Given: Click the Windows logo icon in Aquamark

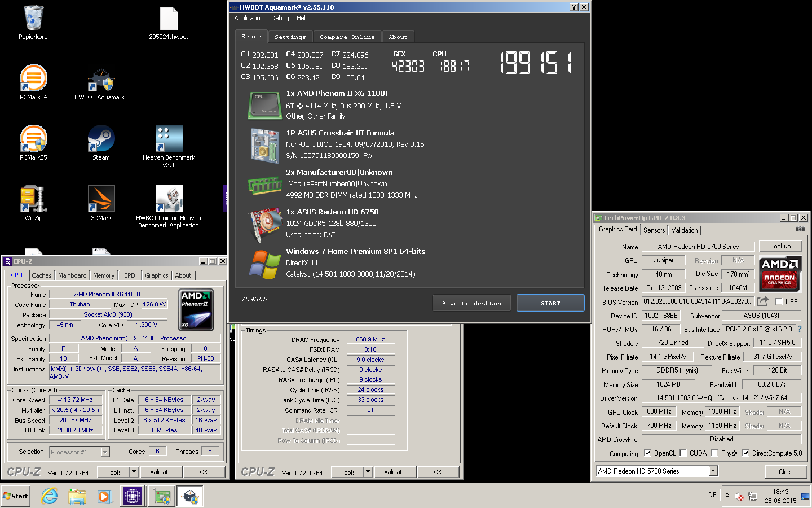Looking at the screenshot, I should (x=264, y=264).
